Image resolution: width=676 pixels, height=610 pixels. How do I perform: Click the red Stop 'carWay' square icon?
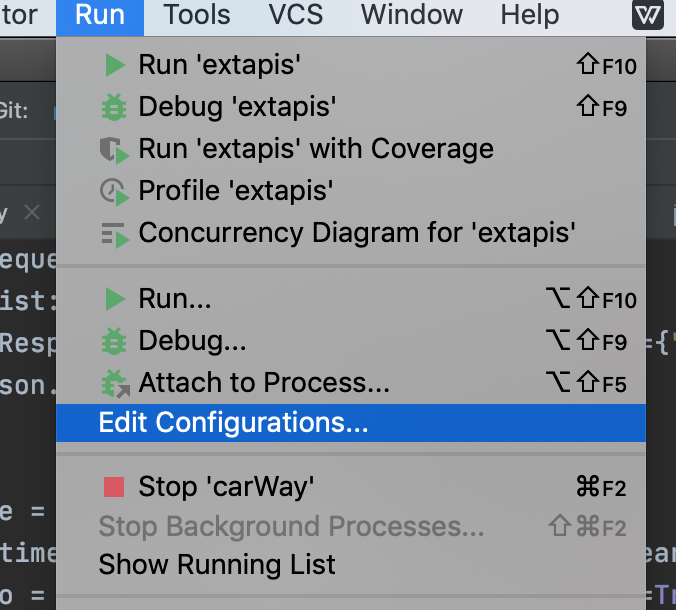(114, 487)
